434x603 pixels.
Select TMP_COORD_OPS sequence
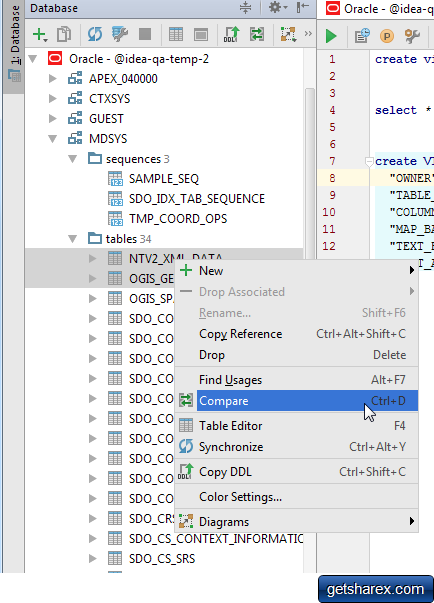(178, 219)
